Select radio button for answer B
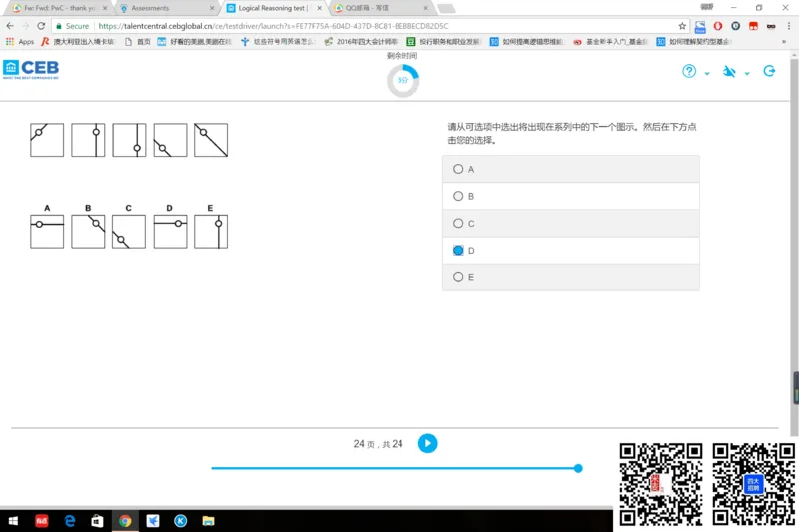 tap(458, 196)
